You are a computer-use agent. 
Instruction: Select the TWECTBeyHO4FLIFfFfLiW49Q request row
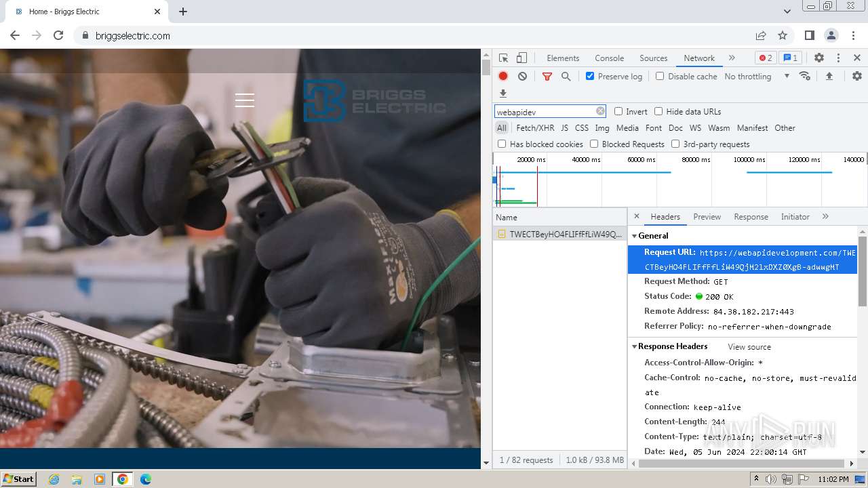point(559,235)
